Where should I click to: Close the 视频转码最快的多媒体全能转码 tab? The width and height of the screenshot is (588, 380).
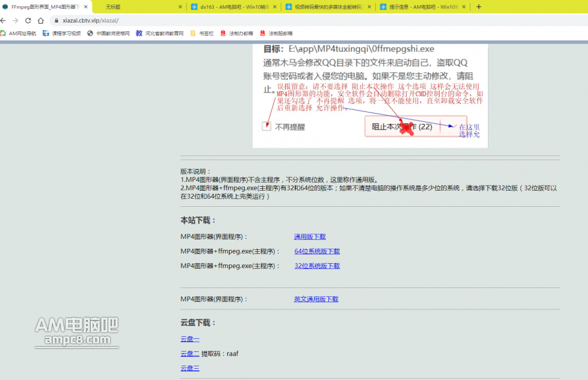369,7
